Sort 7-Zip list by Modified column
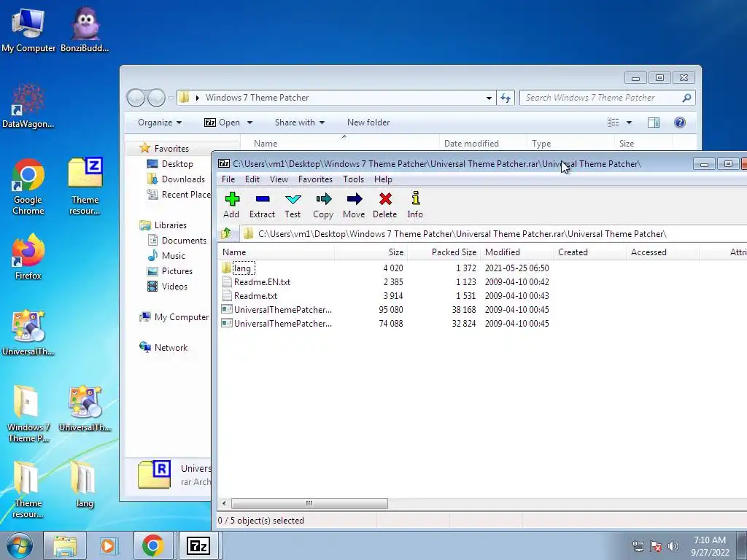The height and width of the screenshot is (560, 747). [517, 252]
